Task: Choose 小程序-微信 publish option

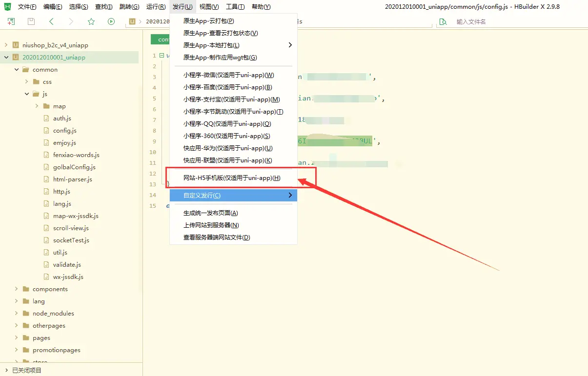Action: point(228,75)
